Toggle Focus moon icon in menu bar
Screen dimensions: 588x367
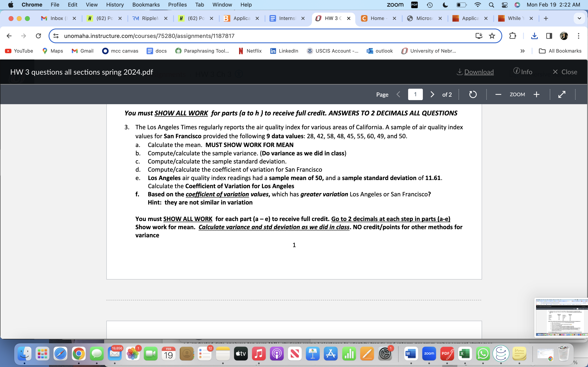pos(445,5)
